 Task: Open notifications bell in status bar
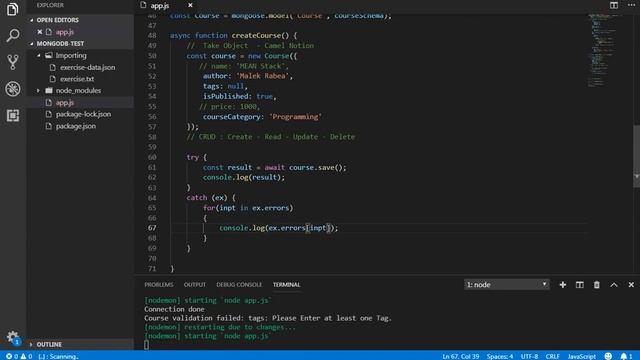coord(626,356)
